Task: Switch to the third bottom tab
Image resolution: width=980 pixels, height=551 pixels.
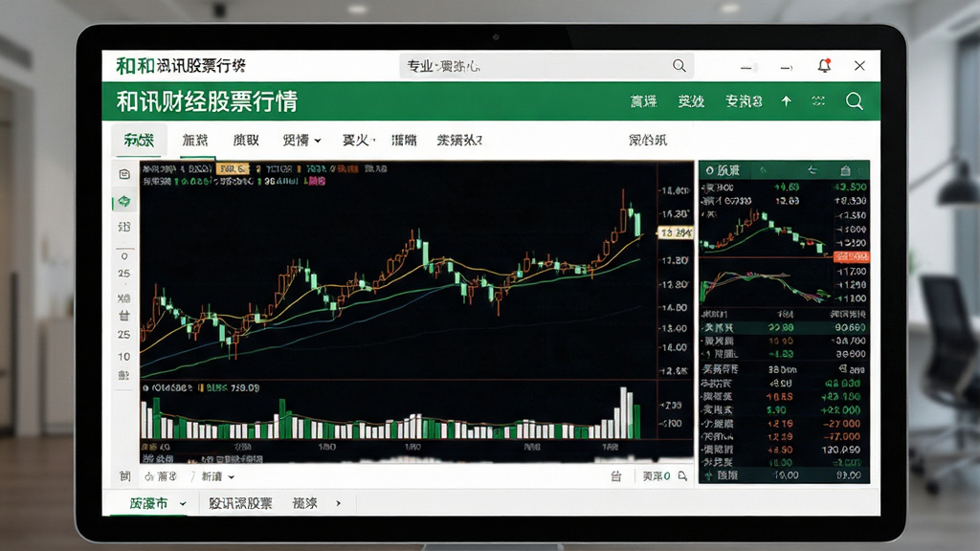Action: 305,503
